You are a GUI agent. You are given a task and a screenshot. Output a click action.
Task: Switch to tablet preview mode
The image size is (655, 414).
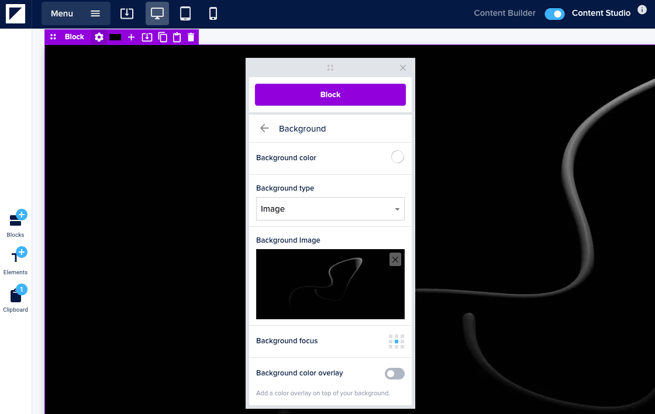coord(185,14)
